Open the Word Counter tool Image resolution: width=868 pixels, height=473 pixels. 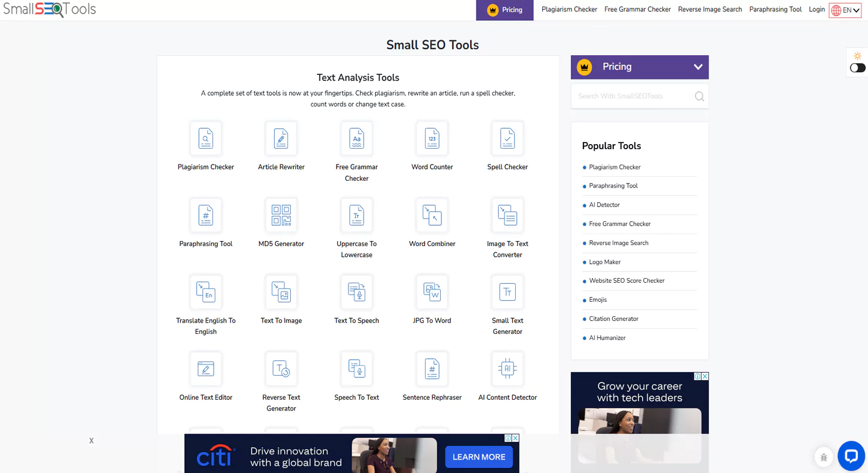(x=432, y=138)
